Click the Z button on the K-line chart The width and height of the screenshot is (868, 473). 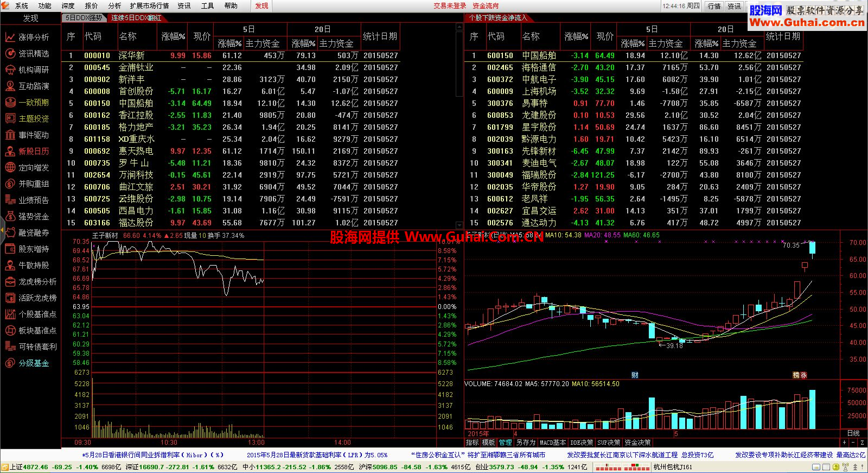862,443
